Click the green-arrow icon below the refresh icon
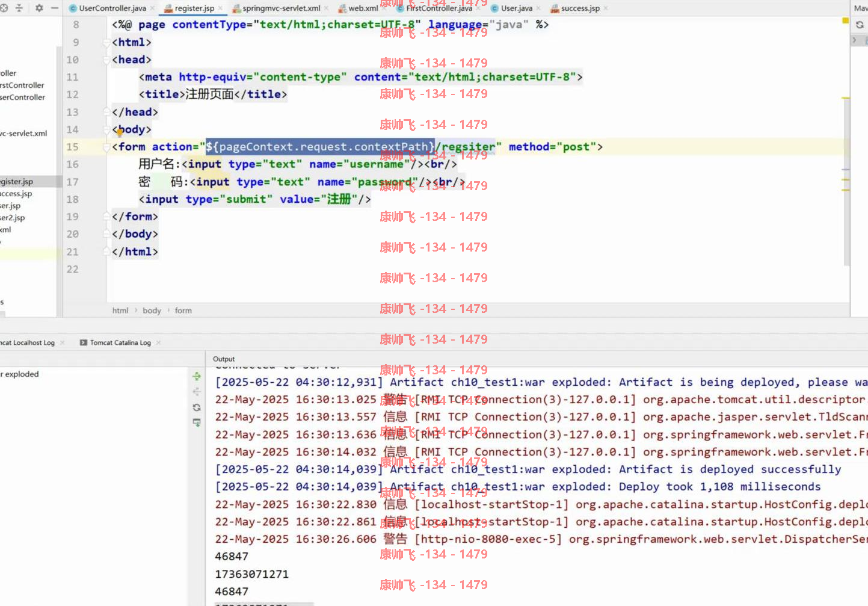 [197, 422]
